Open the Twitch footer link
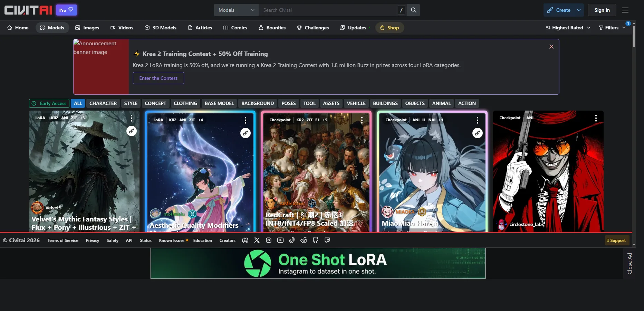Screen dimensions: 644x311 pyautogui.click(x=327, y=240)
